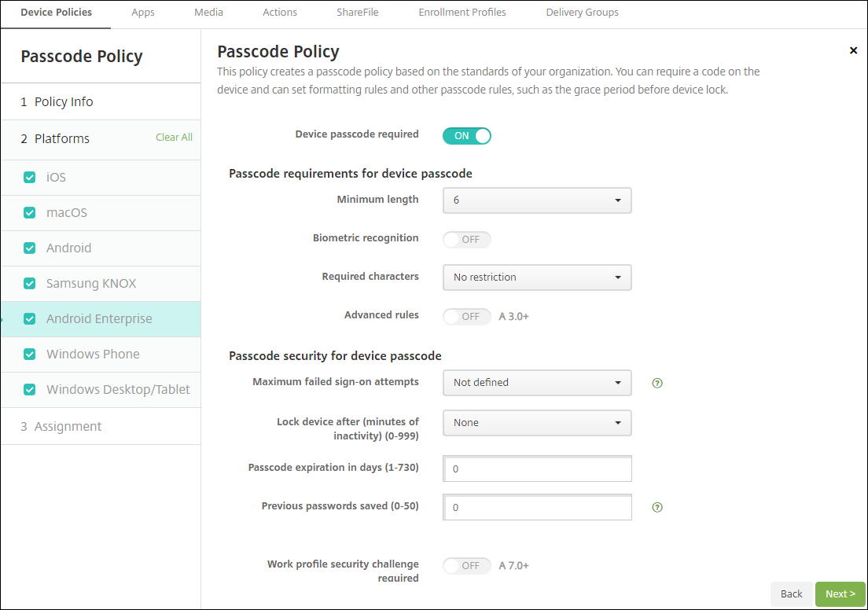The height and width of the screenshot is (610, 868).
Task: Uncheck the Windows Phone platform checkbox
Action: coord(30,355)
